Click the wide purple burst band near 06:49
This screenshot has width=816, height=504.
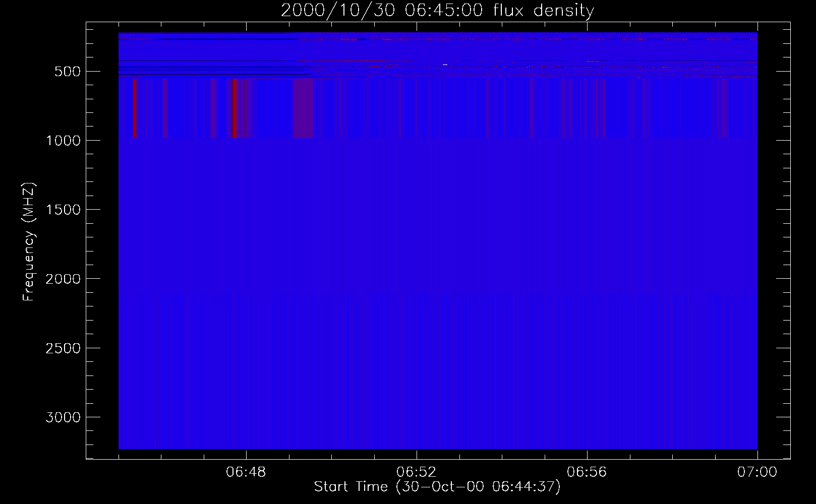(303, 108)
